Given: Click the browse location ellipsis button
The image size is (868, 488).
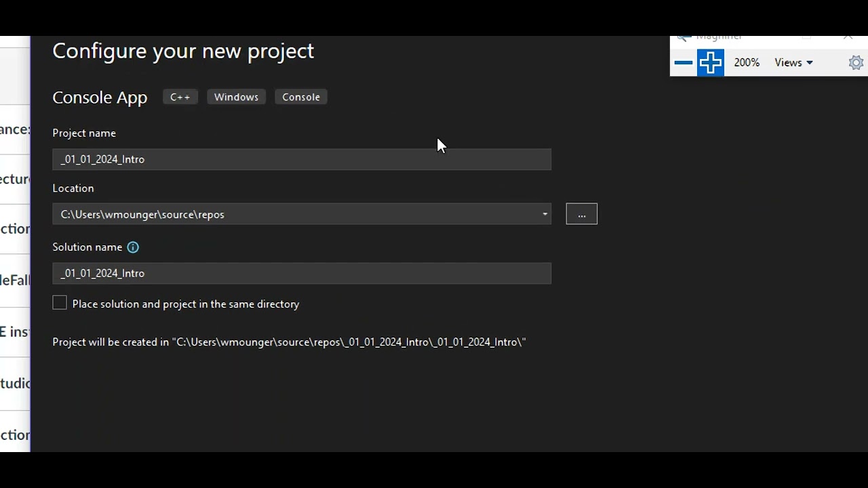Looking at the screenshot, I should pos(581,214).
